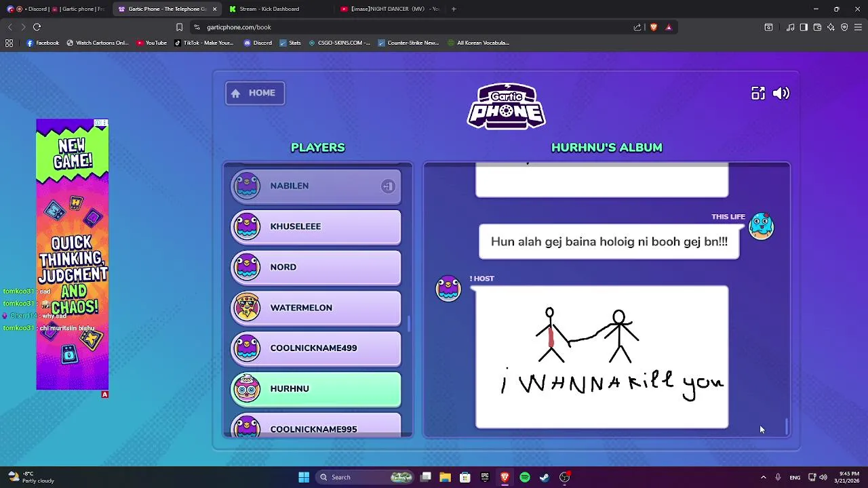Open the Discord bookmark in the bar
The height and width of the screenshot is (488, 868).
pos(257,43)
